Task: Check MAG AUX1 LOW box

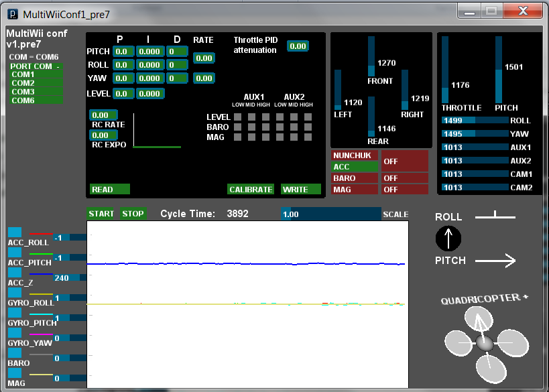Action: click(x=238, y=137)
